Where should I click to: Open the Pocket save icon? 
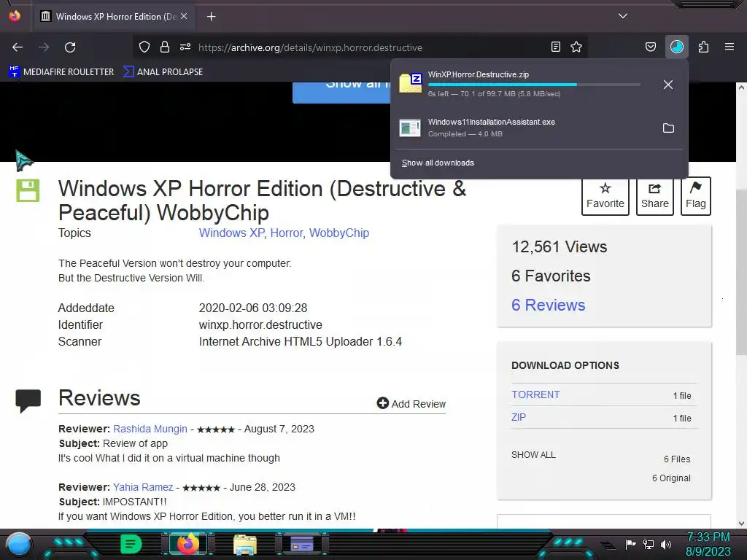[650, 47]
